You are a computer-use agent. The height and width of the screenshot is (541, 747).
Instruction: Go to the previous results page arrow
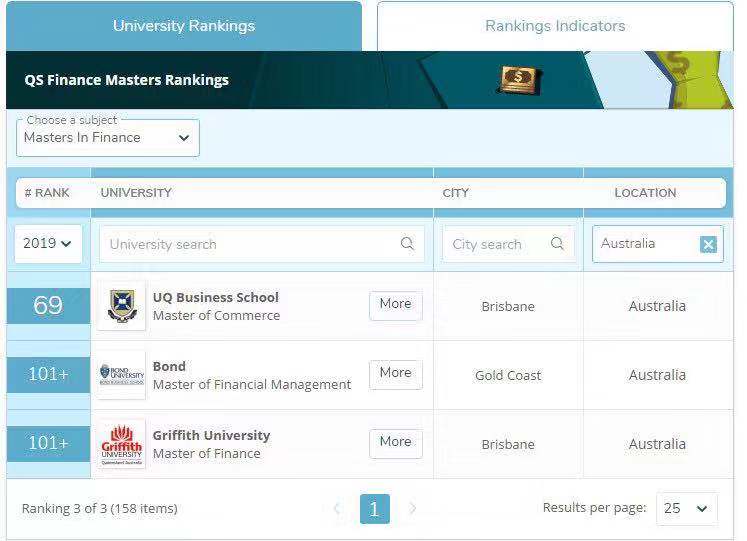click(336, 509)
